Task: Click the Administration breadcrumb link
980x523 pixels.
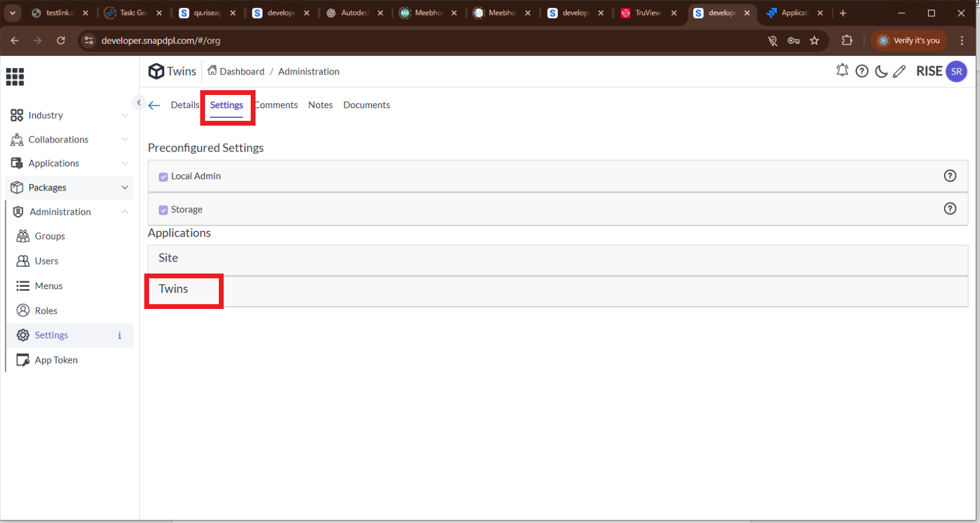Action: click(x=309, y=71)
